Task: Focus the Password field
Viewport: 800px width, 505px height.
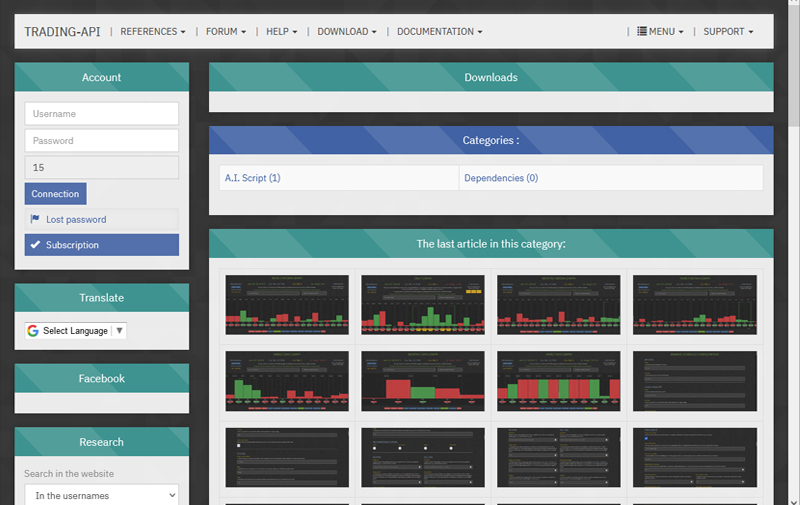Action: click(101, 141)
